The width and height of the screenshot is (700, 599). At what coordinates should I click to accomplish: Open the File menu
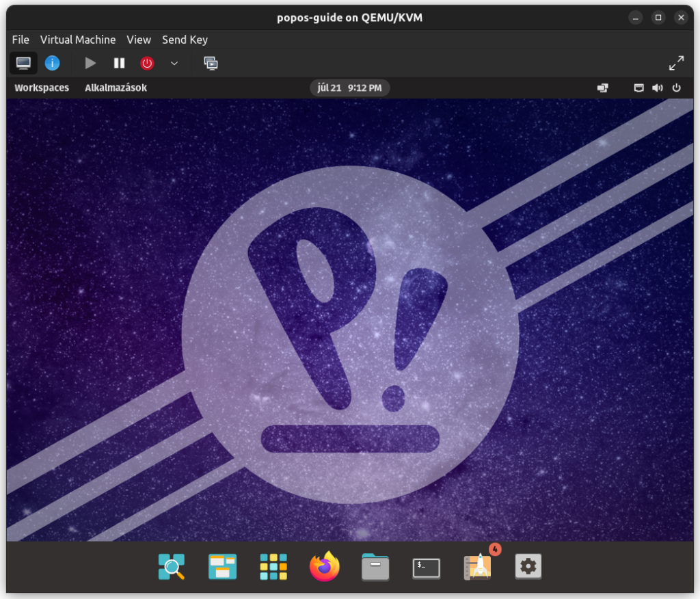pos(21,40)
